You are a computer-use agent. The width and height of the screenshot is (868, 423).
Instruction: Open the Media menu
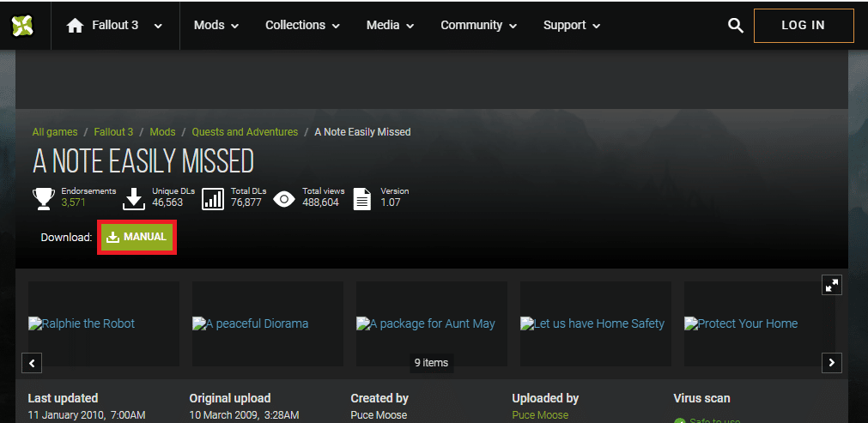click(391, 26)
